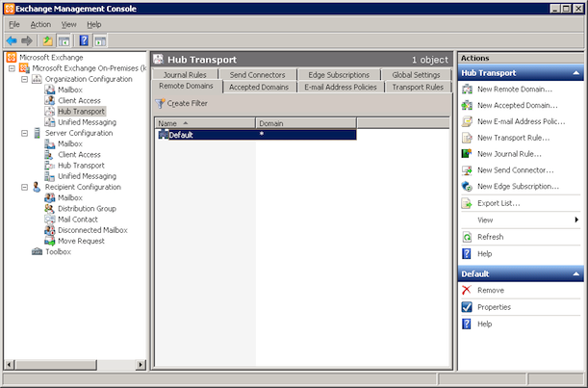Collapse the Recipient Configuration node

point(24,187)
